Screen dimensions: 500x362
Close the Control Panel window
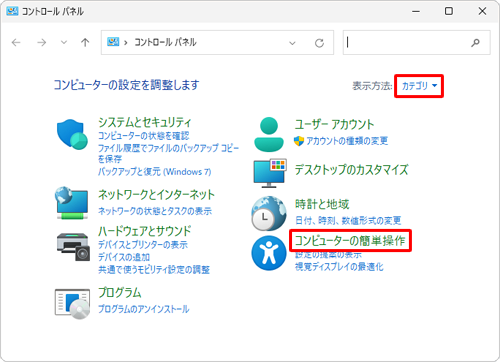pos(482,11)
